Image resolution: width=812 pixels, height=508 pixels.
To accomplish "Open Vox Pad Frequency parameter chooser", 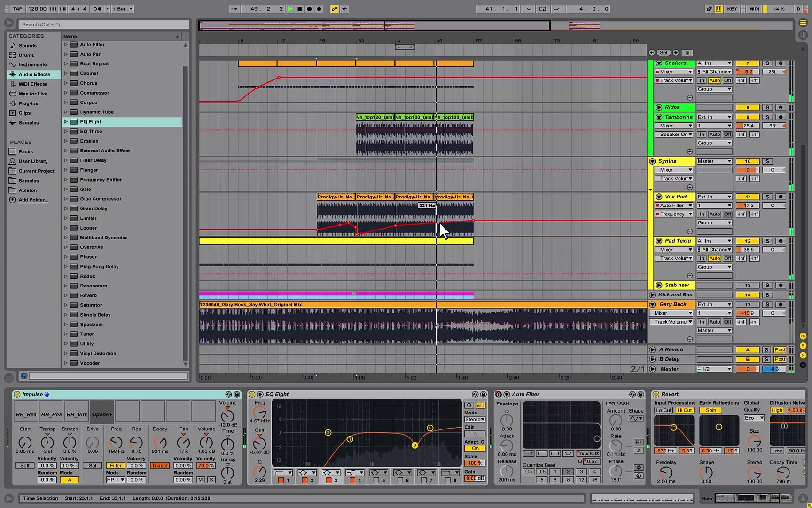I will [674, 214].
